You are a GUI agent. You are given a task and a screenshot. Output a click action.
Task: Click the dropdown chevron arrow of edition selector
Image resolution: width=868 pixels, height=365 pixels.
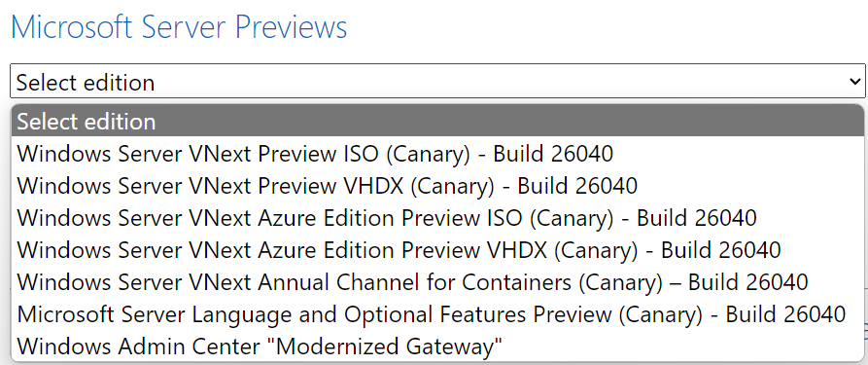click(854, 82)
